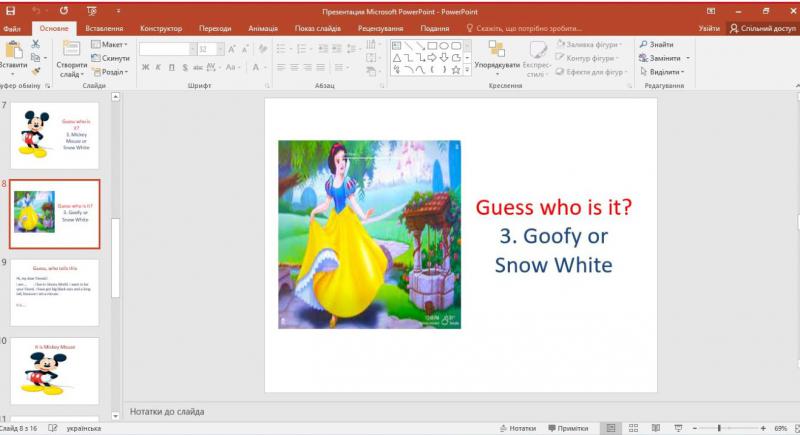800x435 pixels.
Task: Open the Файл tab
Action: tap(12, 29)
